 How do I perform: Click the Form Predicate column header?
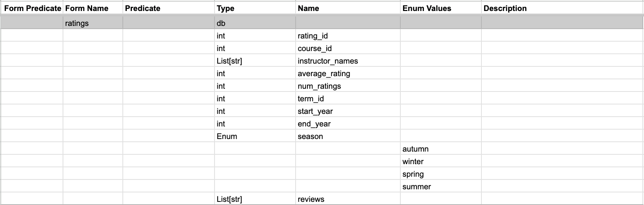click(x=32, y=8)
